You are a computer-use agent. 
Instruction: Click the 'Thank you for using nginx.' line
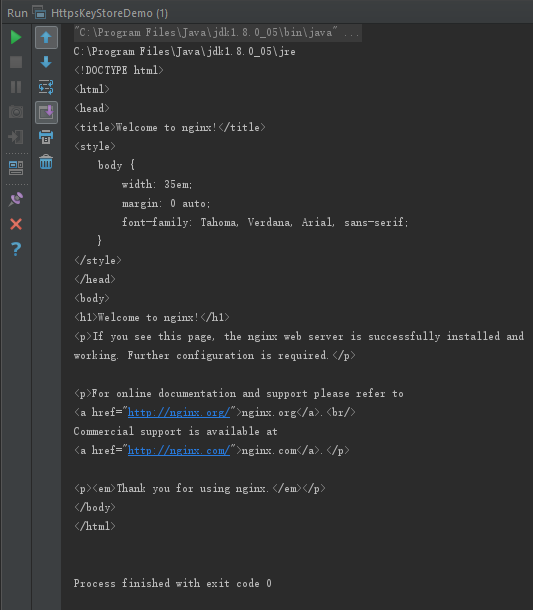[x=200, y=489]
